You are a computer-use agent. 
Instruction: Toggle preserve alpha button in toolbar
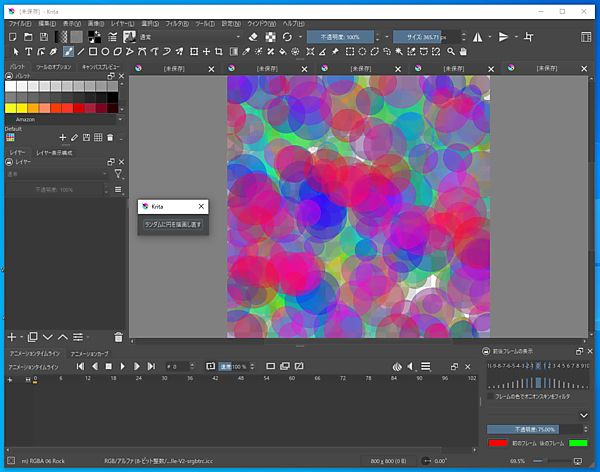(x=269, y=36)
